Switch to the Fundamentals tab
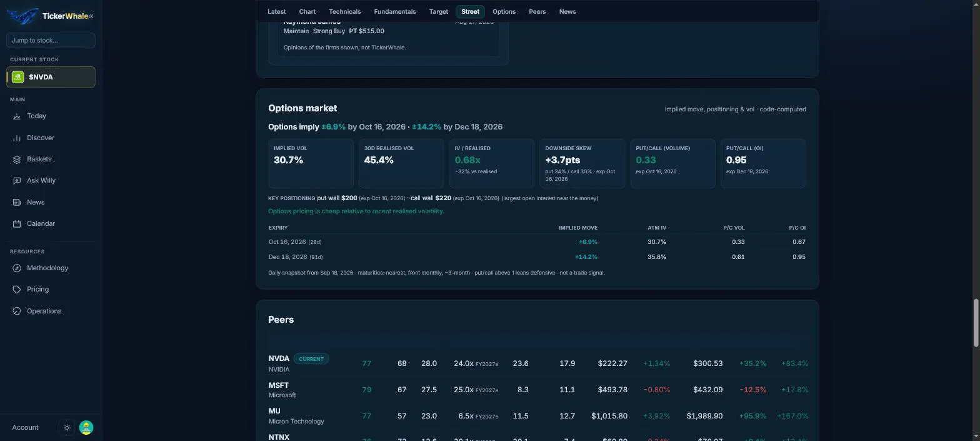 [x=394, y=12]
